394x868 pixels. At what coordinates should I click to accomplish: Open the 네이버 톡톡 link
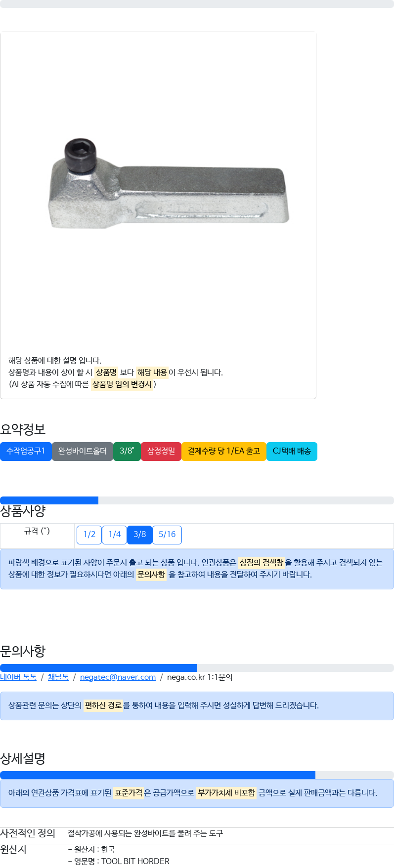click(18, 677)
